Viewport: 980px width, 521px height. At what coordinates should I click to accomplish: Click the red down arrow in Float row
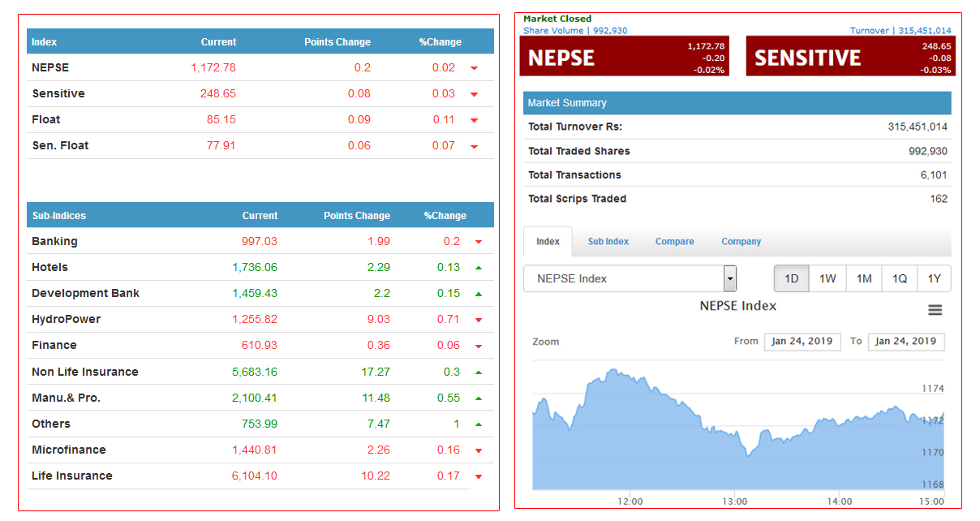tap(475, 120)
